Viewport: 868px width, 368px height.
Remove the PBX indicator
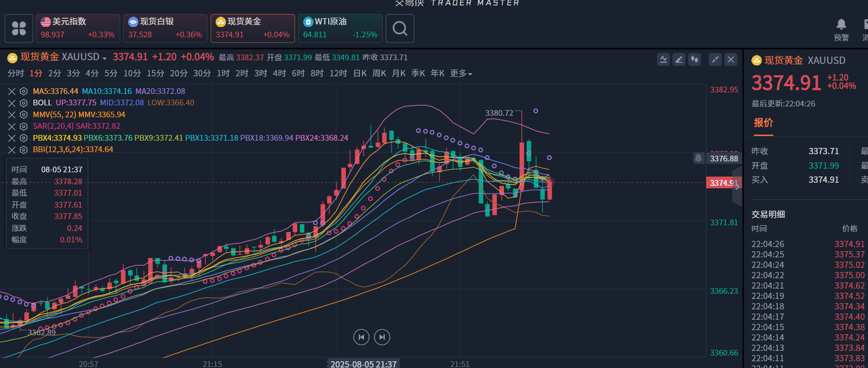point(11,138)
